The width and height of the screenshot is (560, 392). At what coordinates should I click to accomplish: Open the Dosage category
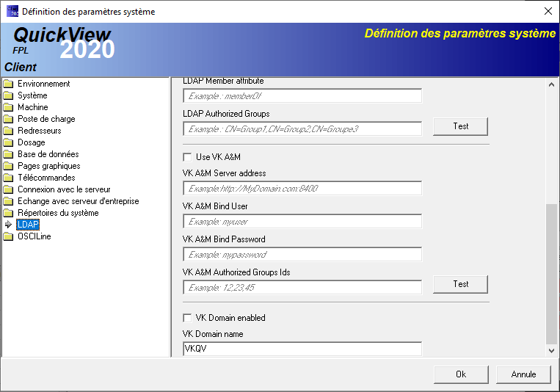click(32, 142)
